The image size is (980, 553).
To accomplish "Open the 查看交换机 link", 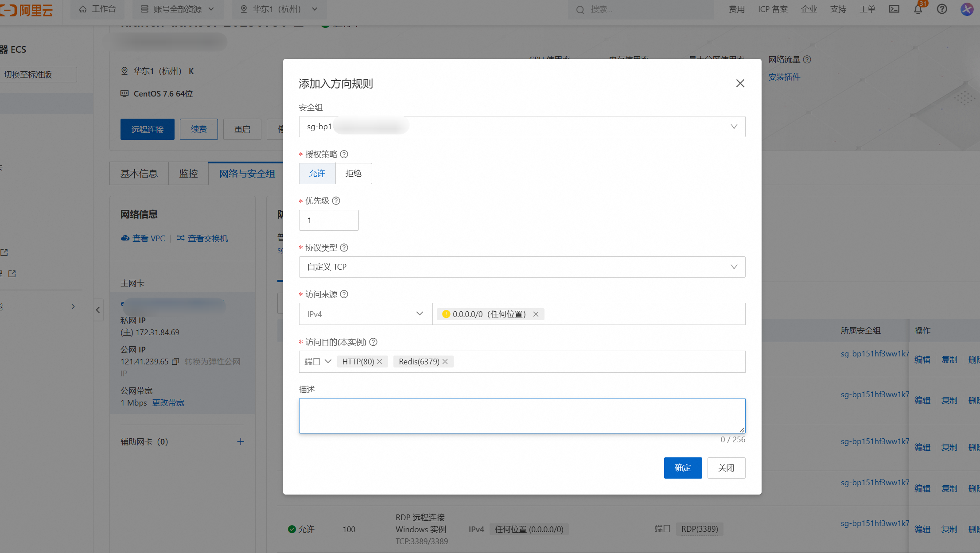I will click(x=202, y=238).
